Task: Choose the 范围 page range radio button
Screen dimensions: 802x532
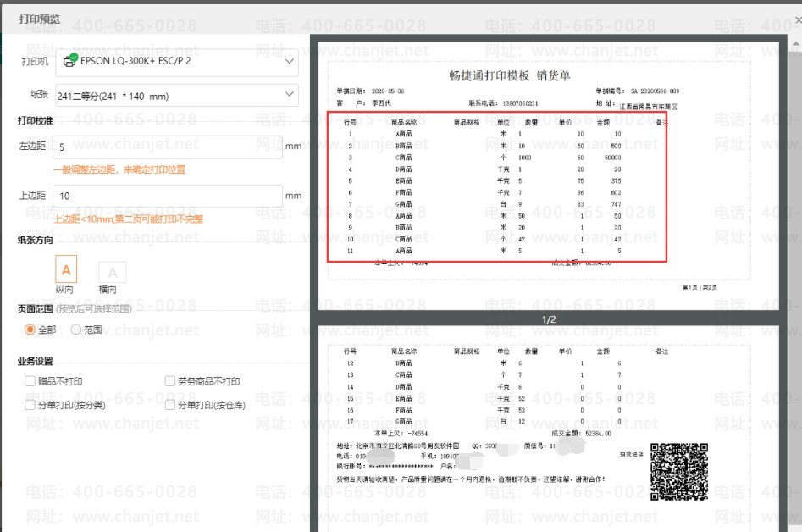Action: coord(76,330)
